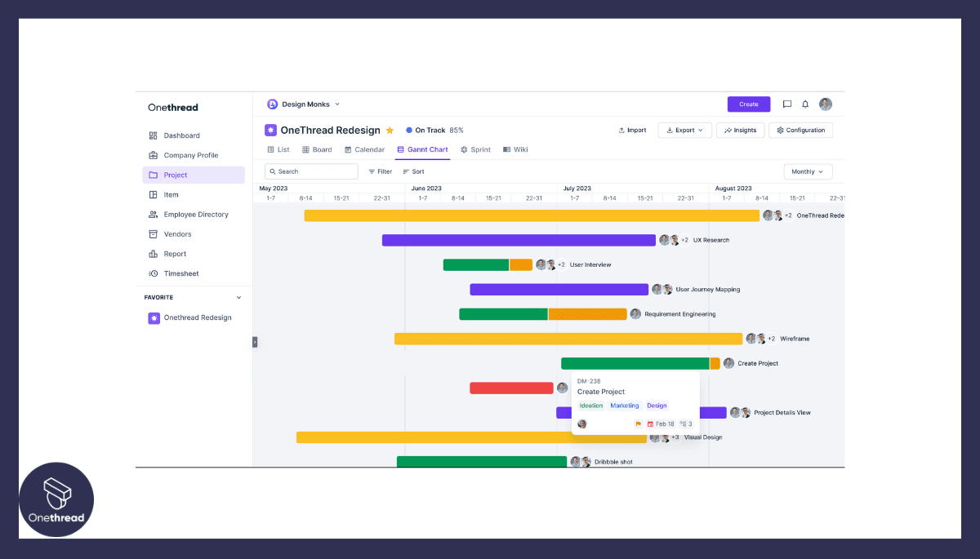Screen dimensions: 980x559
Task: Click the star to favorite OneThread Redesign
Action: (x=390, y=130)
